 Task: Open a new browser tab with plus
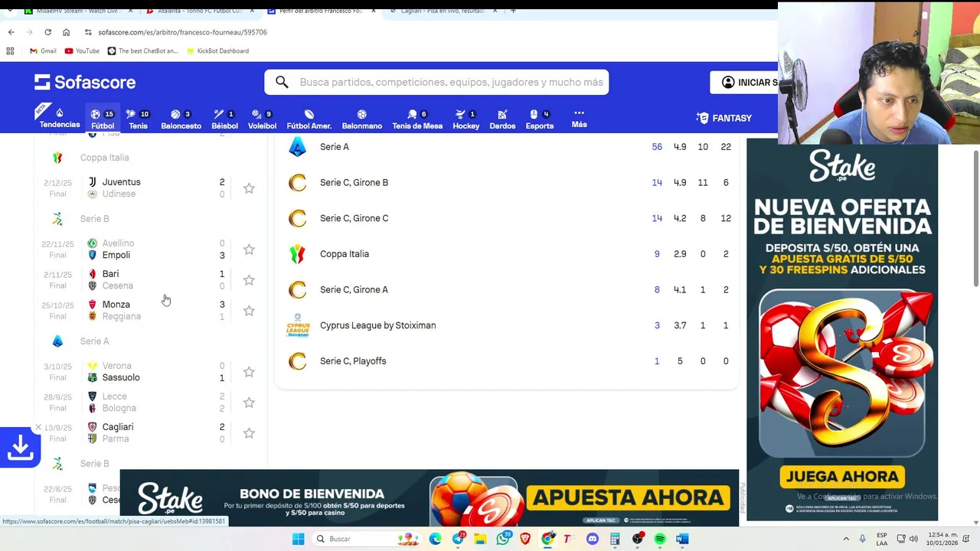click(513, 11)
